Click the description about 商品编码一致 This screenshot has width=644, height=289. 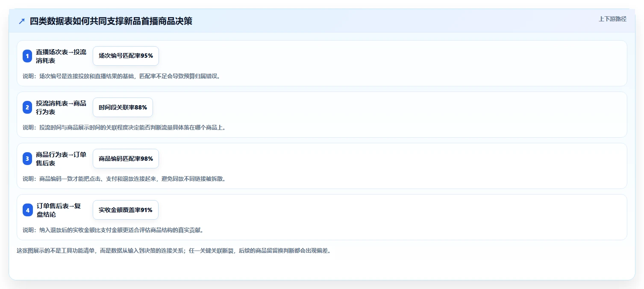[124, 179]
